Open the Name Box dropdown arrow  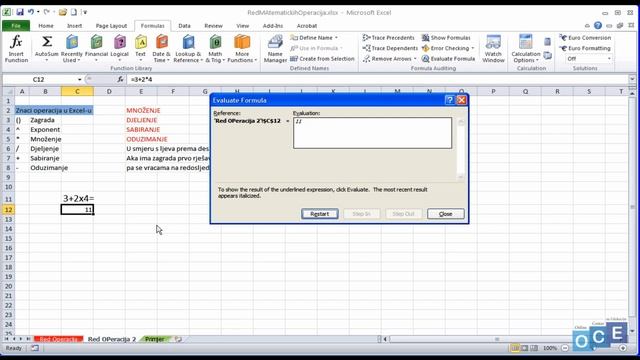[80, 79]
